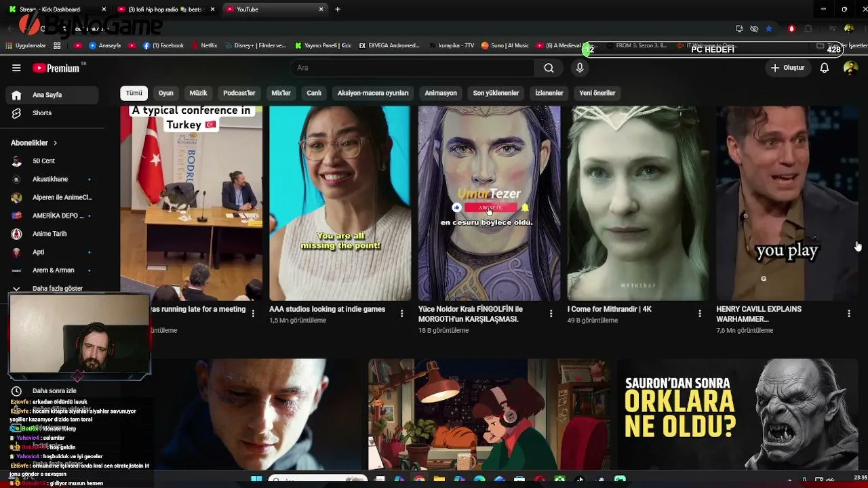Open options for 'running late for a meeting' short

click(253, 313)
